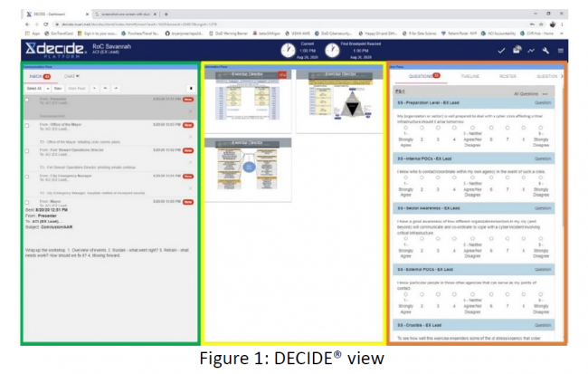Switch to the CHAT tab

coord(70,76)
